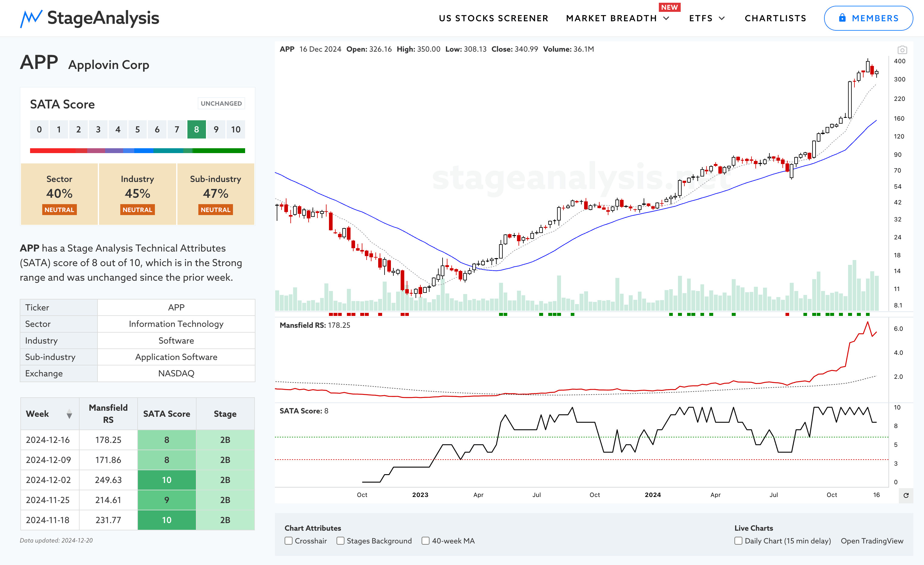Open TradingView link
Image resolution: width=924 pixels, height=565 pixels.
[x=872, y=541]
